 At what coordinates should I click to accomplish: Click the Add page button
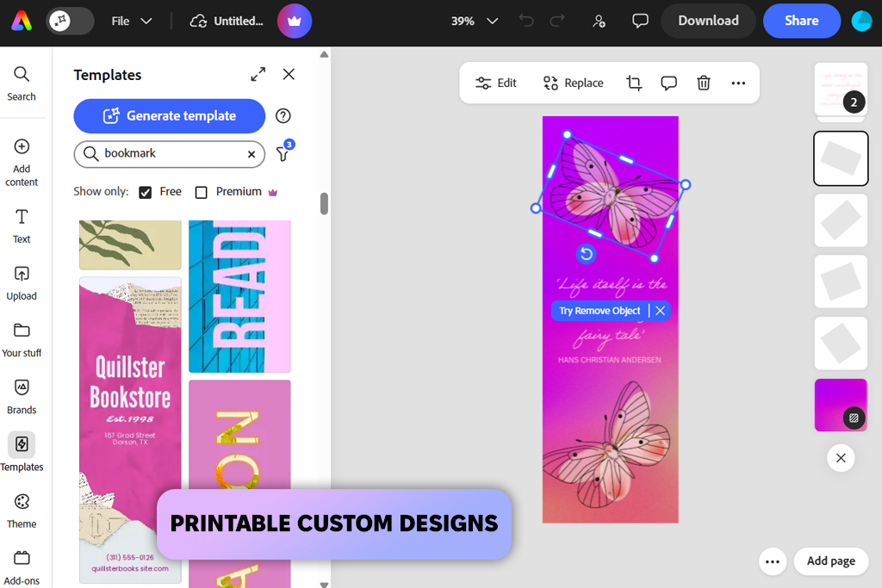pos(831,561)
